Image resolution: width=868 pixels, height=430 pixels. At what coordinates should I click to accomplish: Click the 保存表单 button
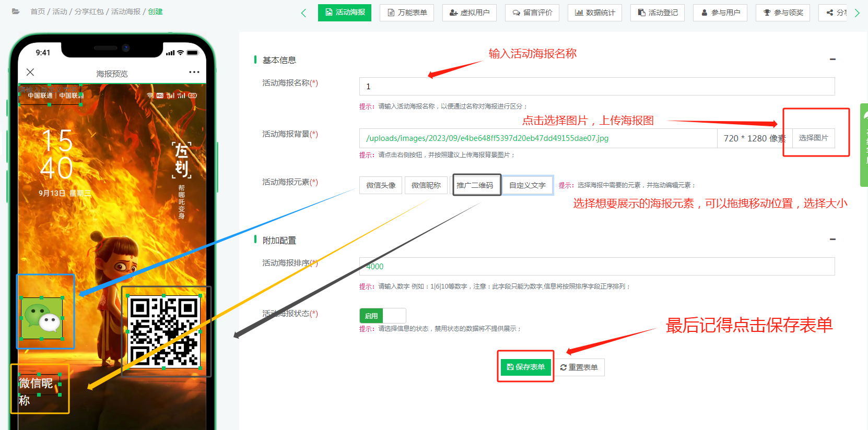click(525, 367)
